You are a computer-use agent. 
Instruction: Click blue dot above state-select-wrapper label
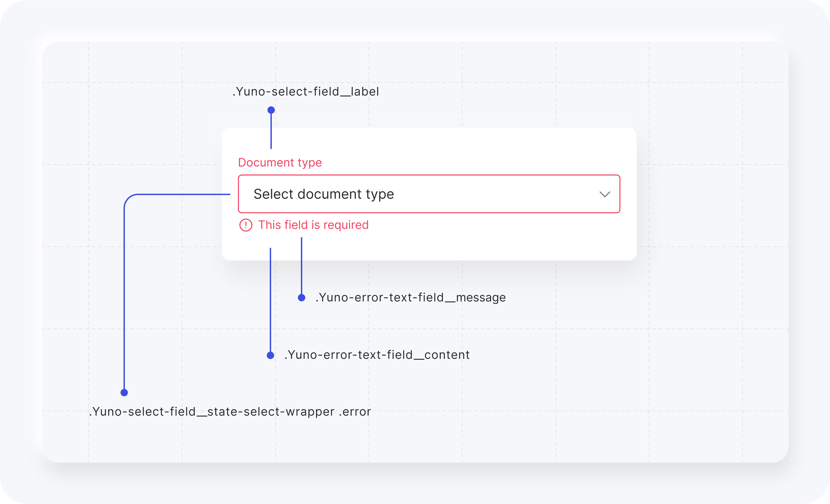(124, 392)
